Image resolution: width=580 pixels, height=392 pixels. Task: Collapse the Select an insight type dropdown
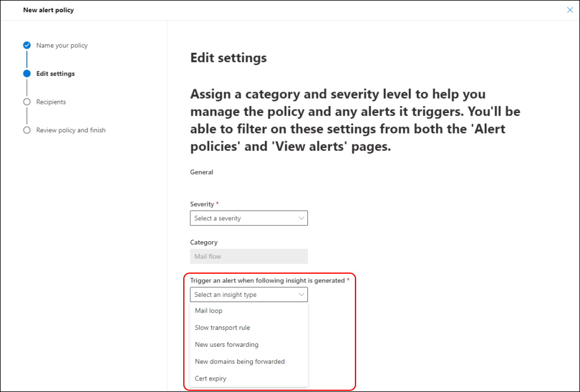(x=249, y=295)
